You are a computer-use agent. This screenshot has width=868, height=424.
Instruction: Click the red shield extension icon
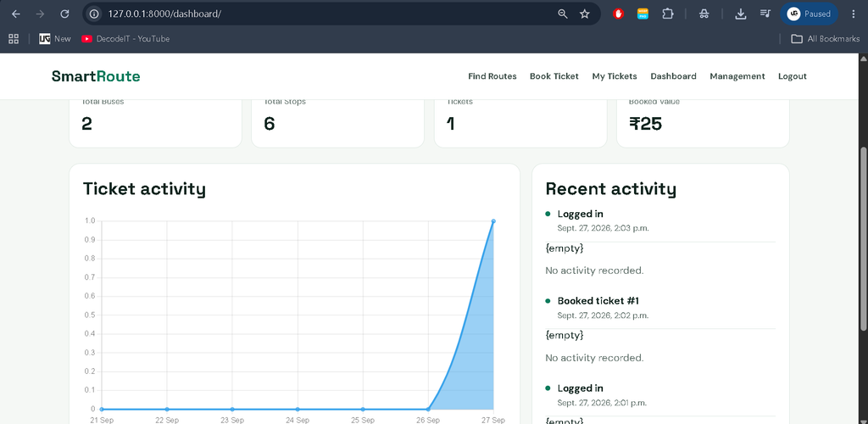coord(618,14)
